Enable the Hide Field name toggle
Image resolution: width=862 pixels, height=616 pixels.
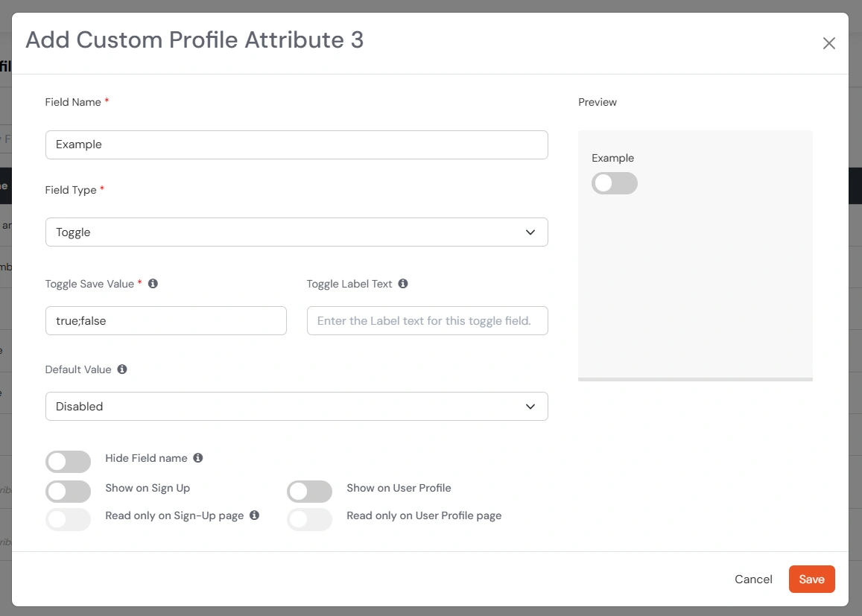68,462
